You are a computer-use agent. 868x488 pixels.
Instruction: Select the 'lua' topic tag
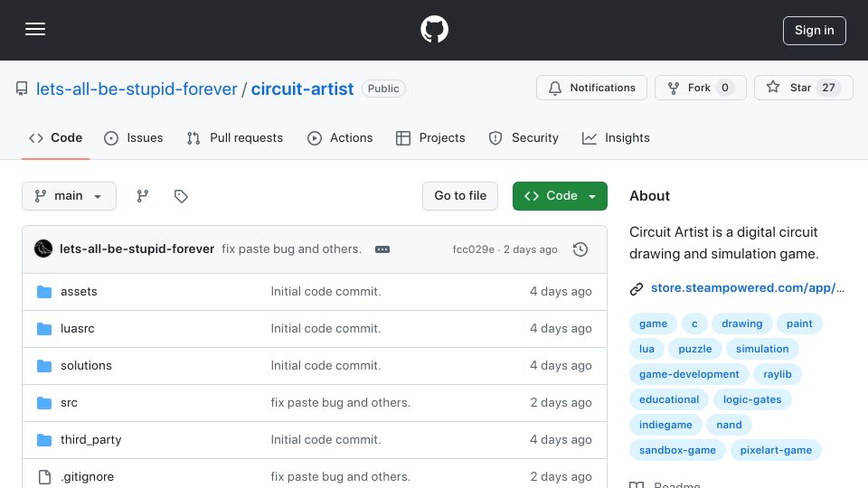(x=646, y=349)
